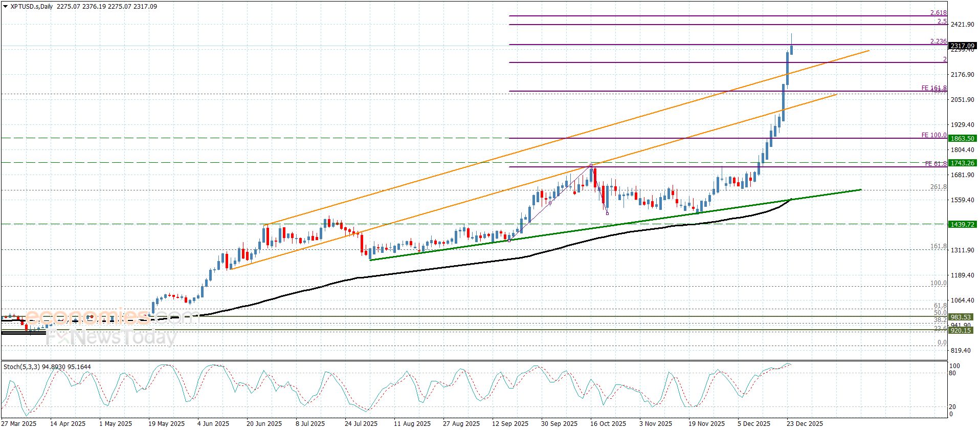The height and width of the screenshot is (430, 980).
Task: Select the 1863.50 green price label
Action: tap(962, 138)
